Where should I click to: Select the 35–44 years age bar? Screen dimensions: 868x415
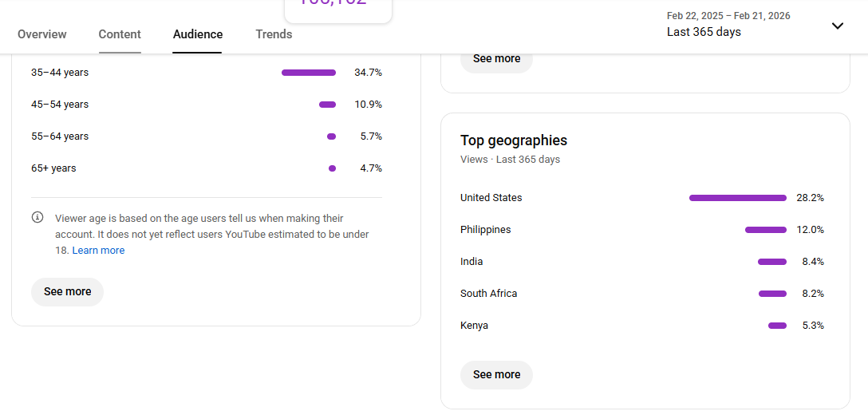click(x=308, y=73)
